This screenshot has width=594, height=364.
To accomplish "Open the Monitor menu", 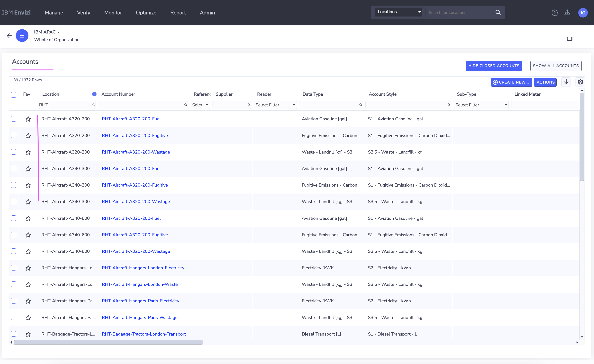I will point(113,13).
